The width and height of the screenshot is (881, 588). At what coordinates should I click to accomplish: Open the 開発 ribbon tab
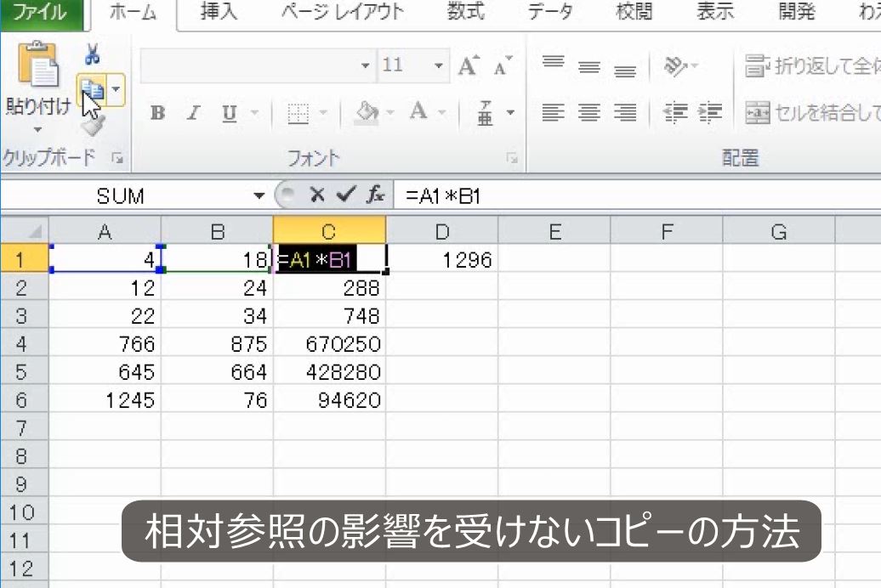pyautogui.click(x=794, y=12)
